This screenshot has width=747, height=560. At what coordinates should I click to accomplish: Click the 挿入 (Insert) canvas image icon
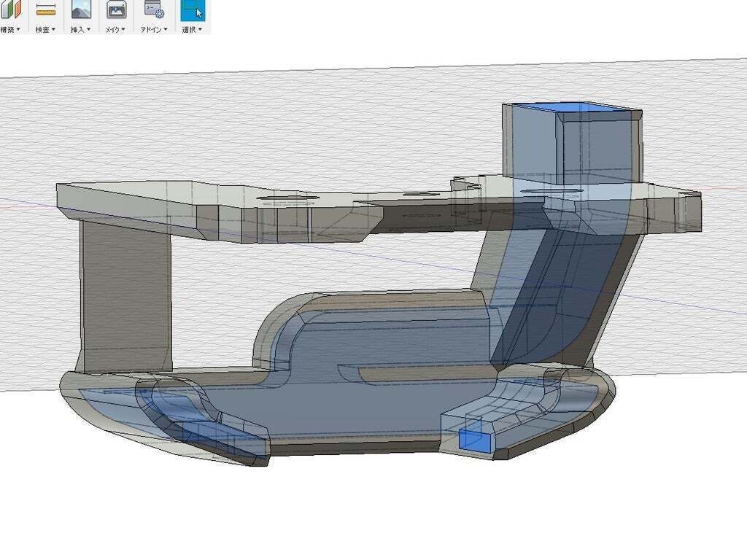coord(81,11)
